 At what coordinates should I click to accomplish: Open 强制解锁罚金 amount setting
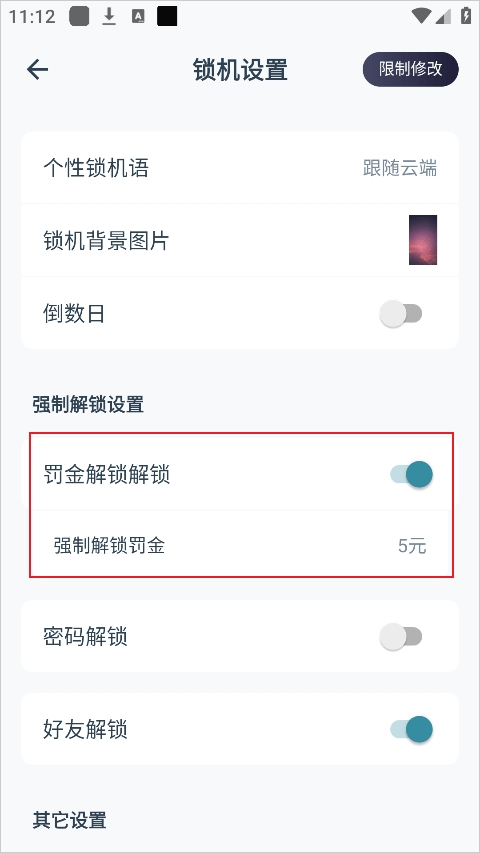click(240, 545)
